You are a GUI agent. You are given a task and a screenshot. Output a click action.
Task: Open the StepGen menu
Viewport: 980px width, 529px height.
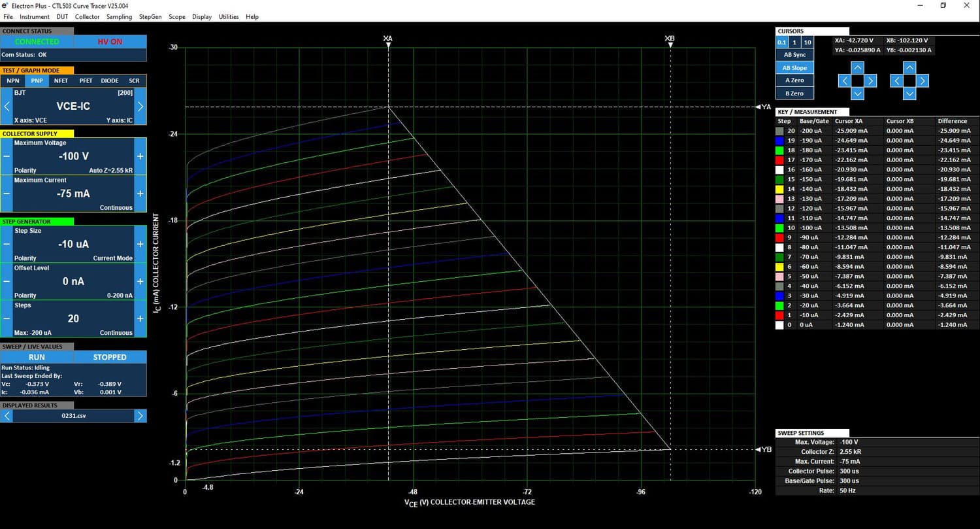150,16
